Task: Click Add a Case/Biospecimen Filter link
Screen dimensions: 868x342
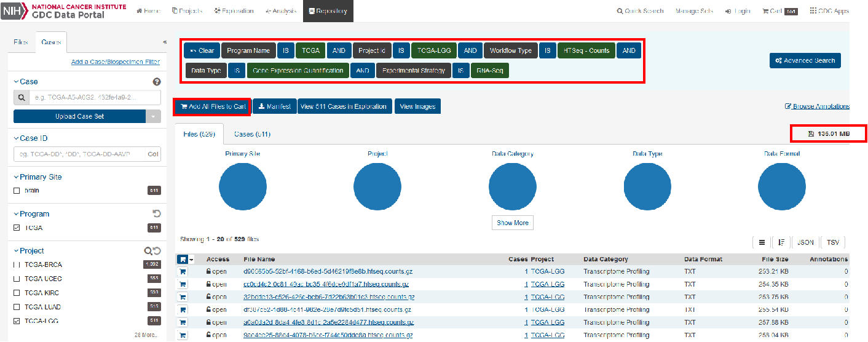Action: pos(116,62)
